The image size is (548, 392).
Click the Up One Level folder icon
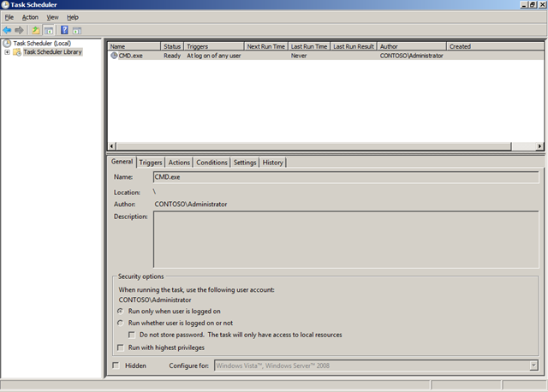(36, 30)
